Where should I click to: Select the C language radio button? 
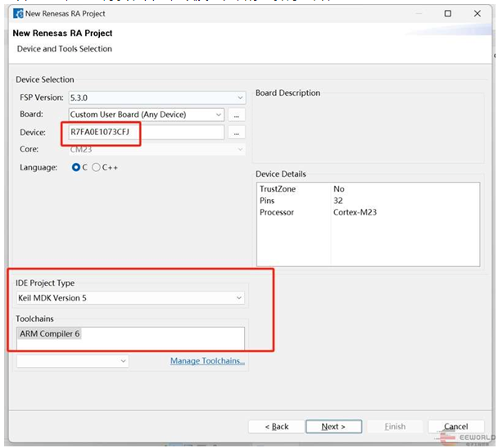click(76, 167)
